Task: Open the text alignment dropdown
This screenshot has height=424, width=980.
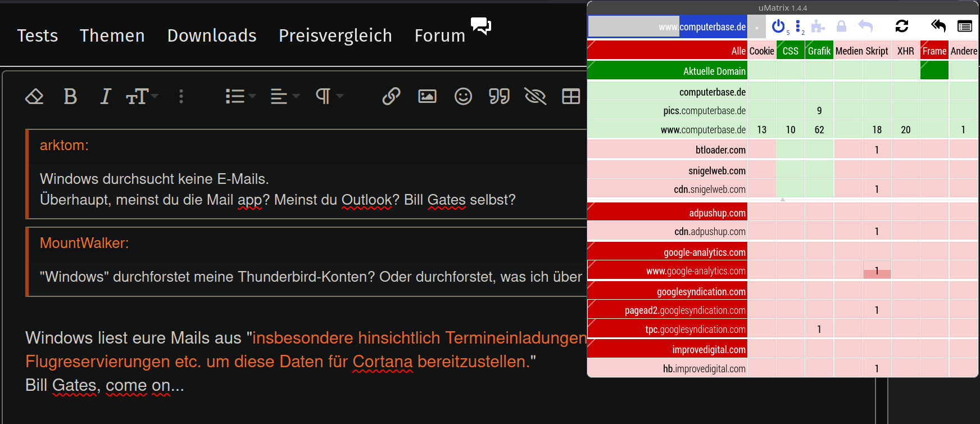Action: 285,97
